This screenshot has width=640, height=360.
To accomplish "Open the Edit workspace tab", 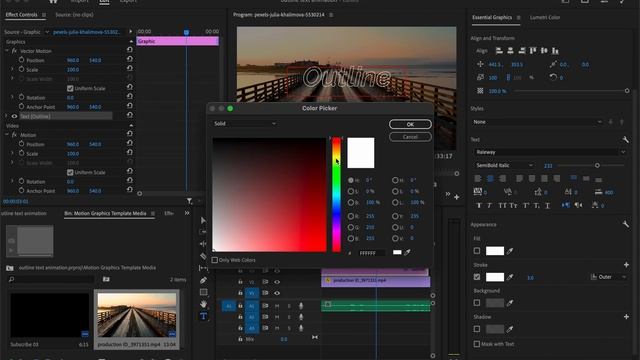I will coord(104,2).
